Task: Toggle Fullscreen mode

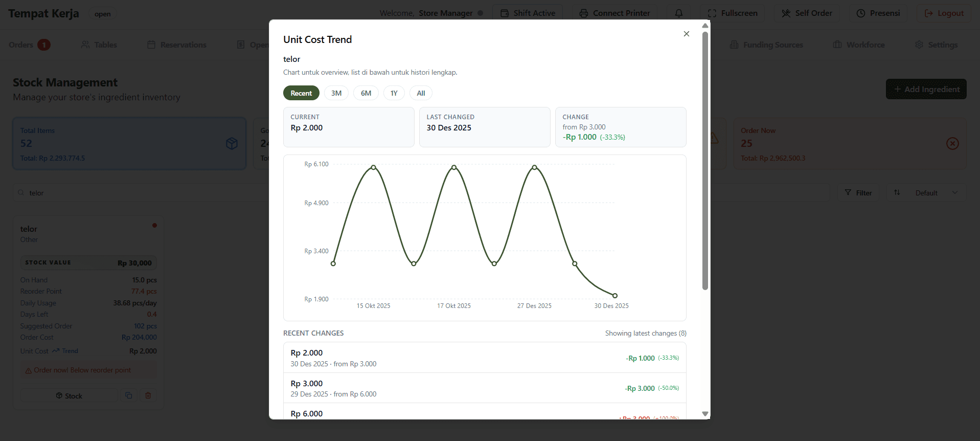Action: [x=733, y=13]
